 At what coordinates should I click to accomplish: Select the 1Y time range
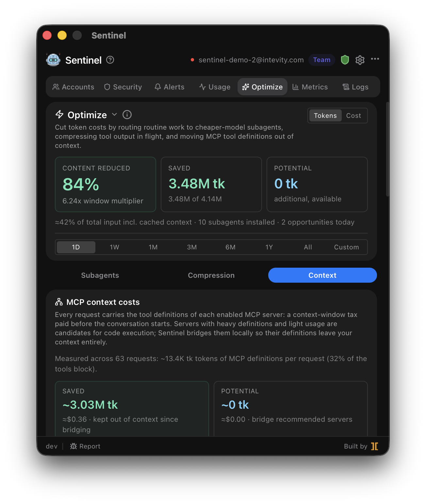point(269,247)
